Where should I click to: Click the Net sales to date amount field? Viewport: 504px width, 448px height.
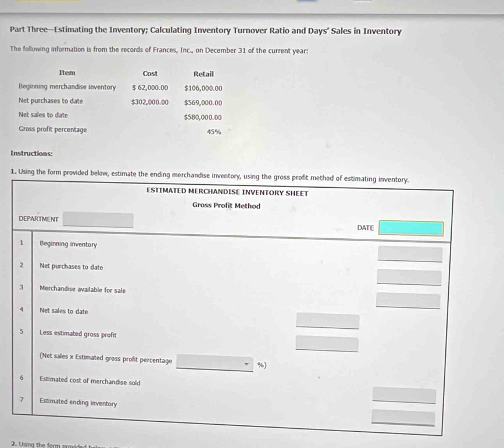pyautogui.click(x=328, y=321)
